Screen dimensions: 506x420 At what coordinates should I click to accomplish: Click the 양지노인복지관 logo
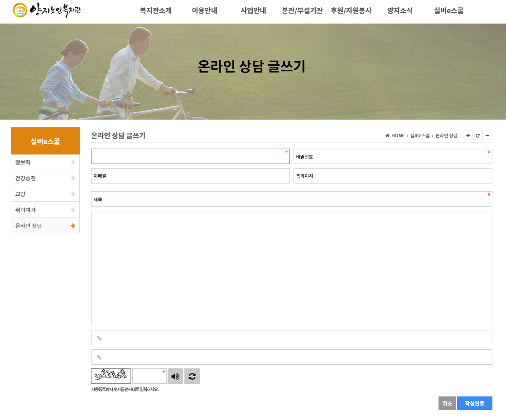point(47,10)
